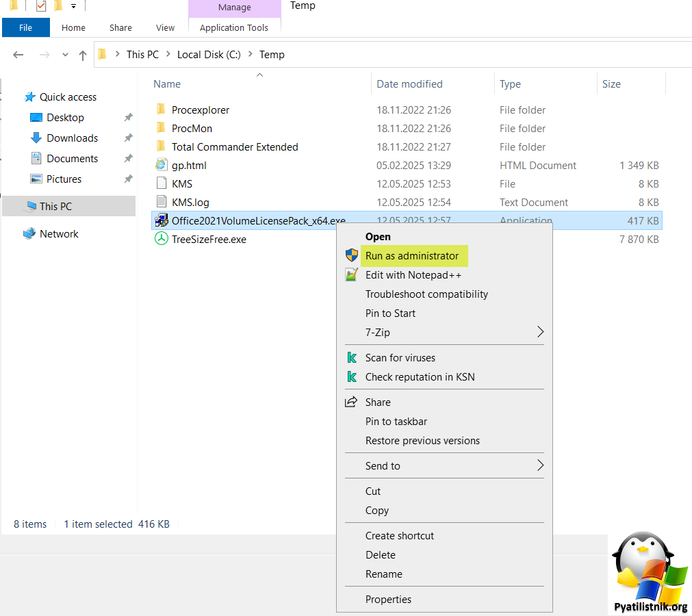Unpin Downloads from Quick access

coord(128,138)
